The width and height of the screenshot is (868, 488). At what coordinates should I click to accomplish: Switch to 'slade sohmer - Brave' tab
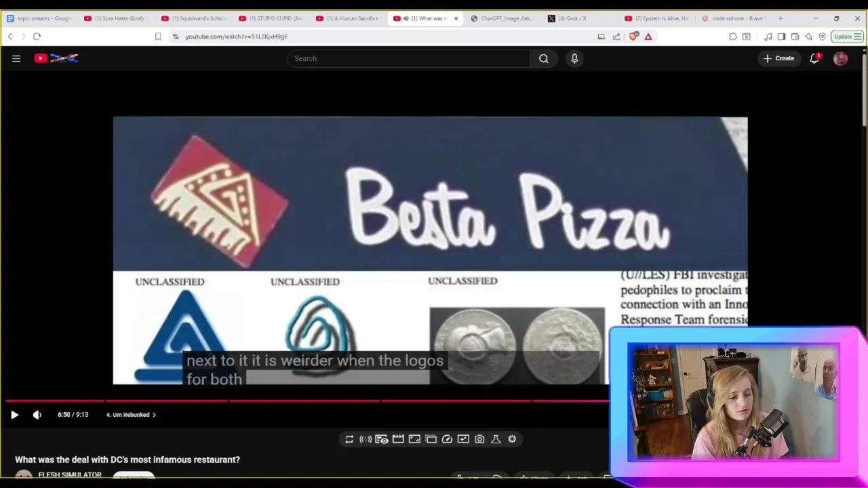735,18
